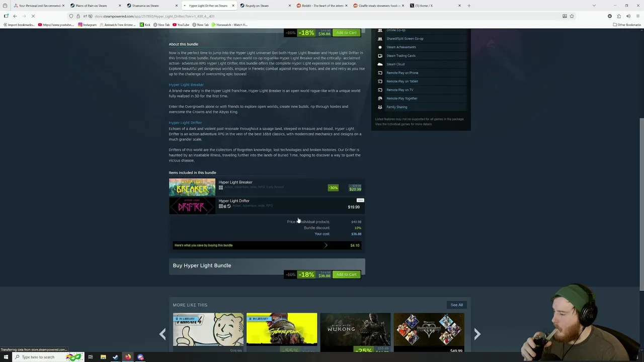
Task: Open Hyper Light Drifter bundle item thumbnail
Action: pyautogui.click(x=192, y=206)
